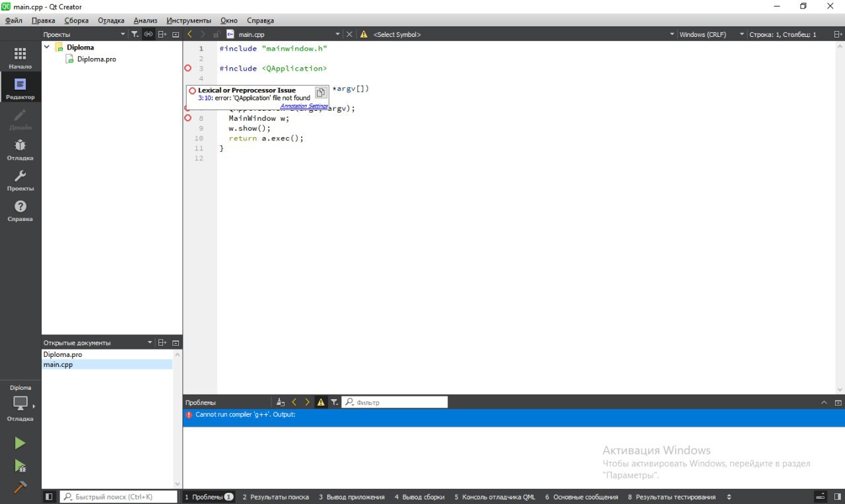Go back with the editor's left arrow

click(189, 34)
